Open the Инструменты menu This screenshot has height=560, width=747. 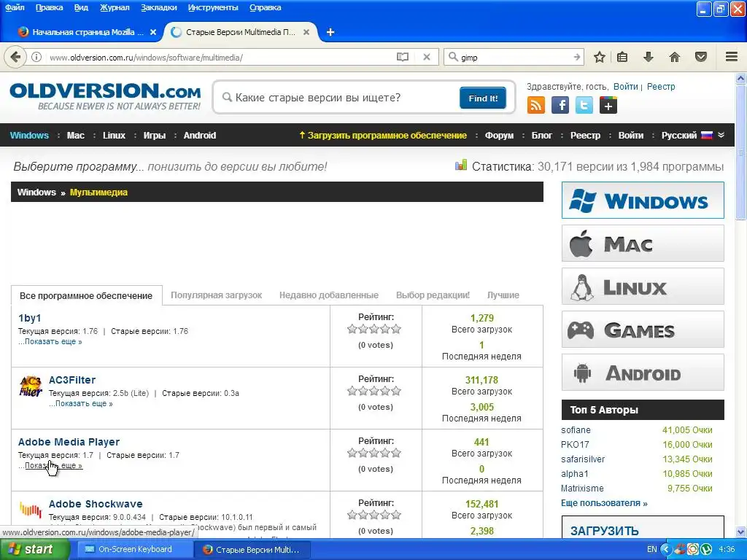[213, 7]
